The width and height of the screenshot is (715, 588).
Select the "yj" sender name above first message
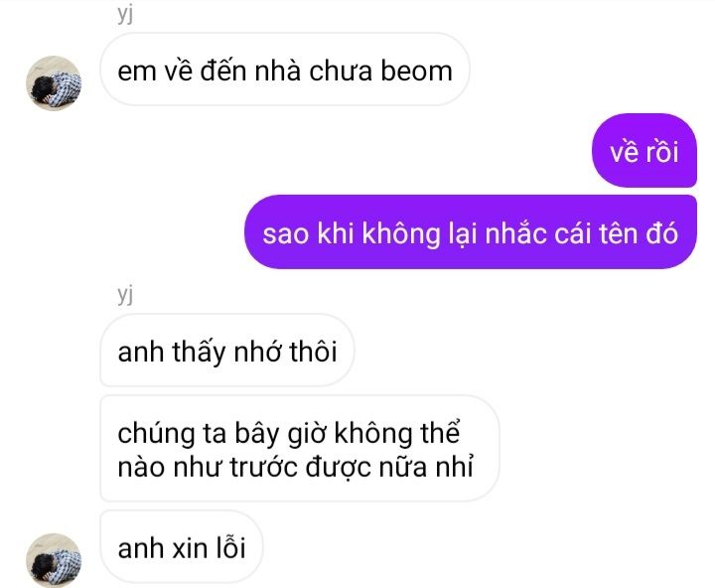click(125, 14)
